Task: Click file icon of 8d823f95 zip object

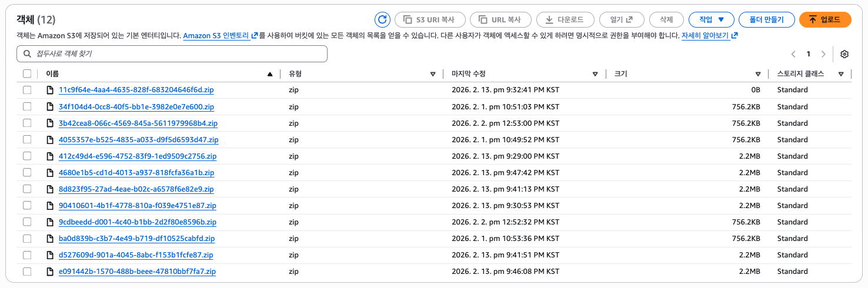Action: pyautogui.click(x=50, y=189)
